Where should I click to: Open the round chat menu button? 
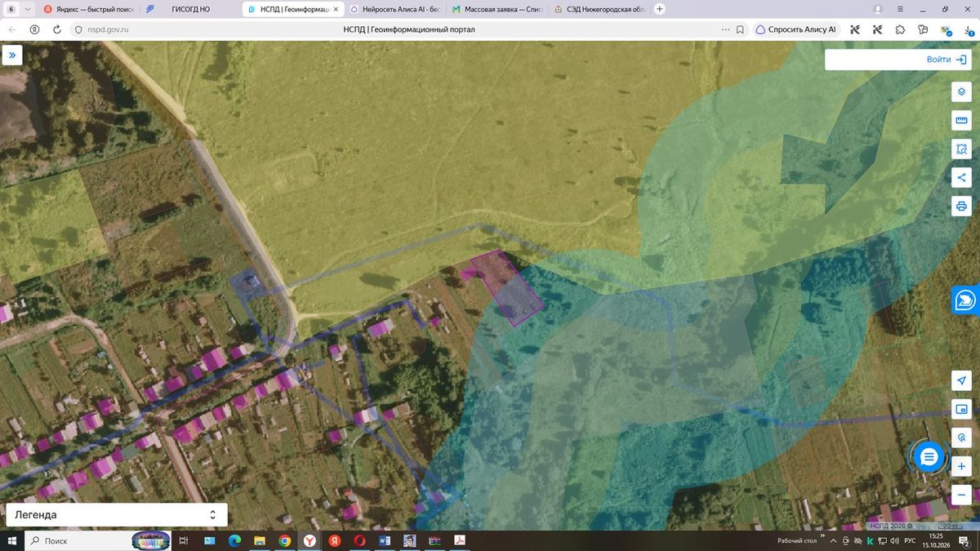[x=929, y=457]
